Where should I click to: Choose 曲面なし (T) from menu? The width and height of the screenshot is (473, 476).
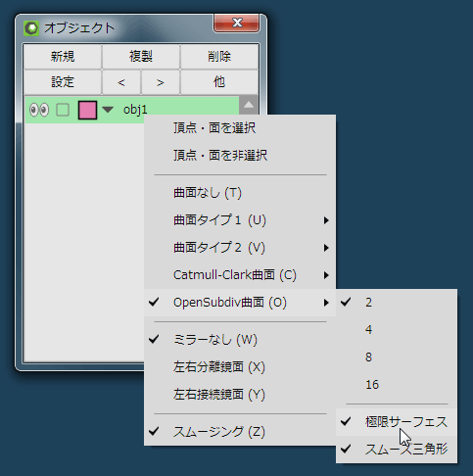[240, 193]
